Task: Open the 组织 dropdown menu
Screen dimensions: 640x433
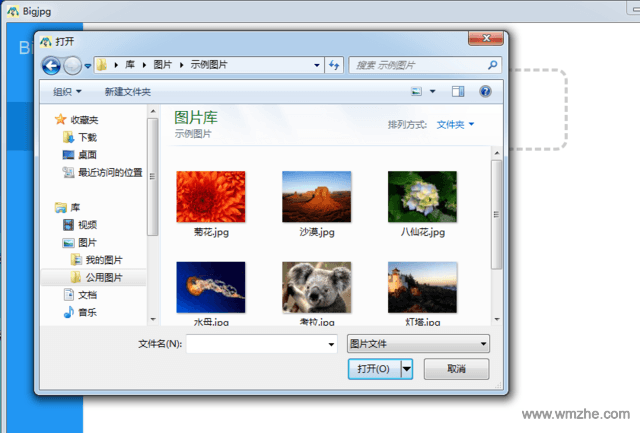Action: tap(68, 92)
